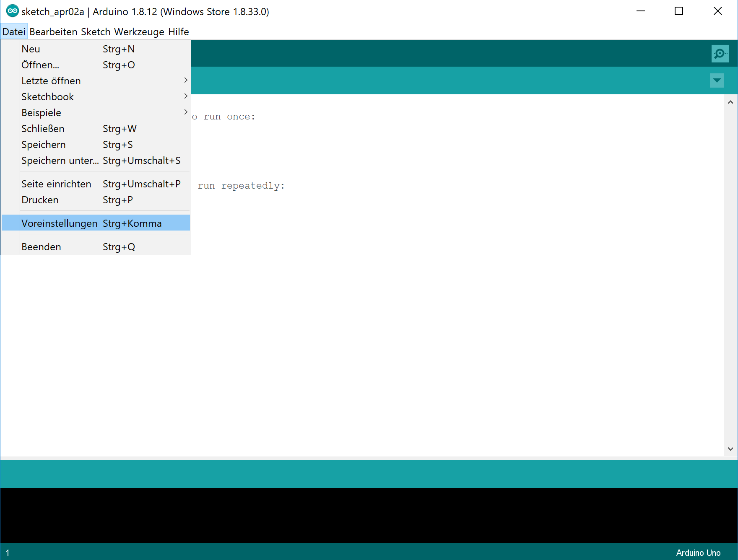Click the Arduino Uno label in status bar
This screenshot has width=738, height=560.
[x=698, y=552]
